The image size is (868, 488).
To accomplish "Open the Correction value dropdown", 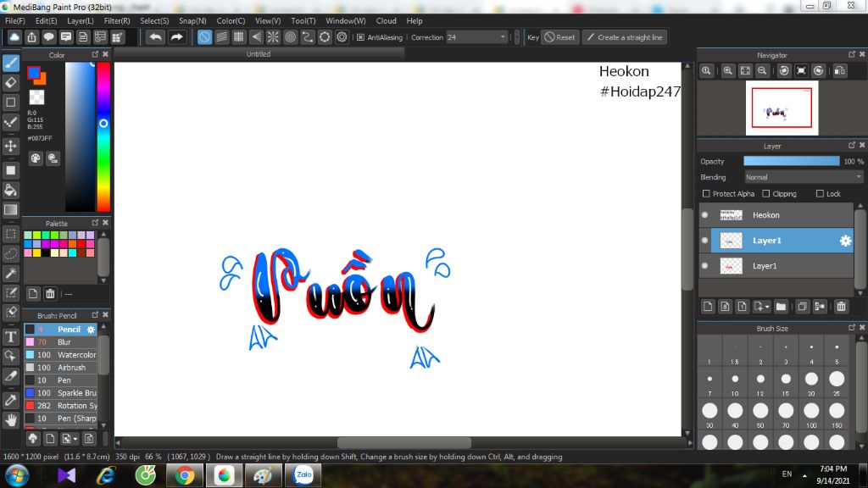I will coord(503,37).
